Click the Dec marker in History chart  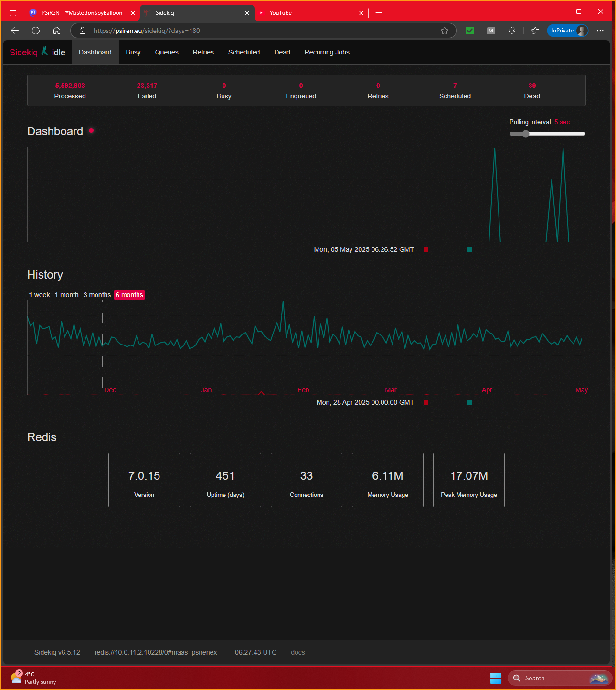[x=110, y=390]
